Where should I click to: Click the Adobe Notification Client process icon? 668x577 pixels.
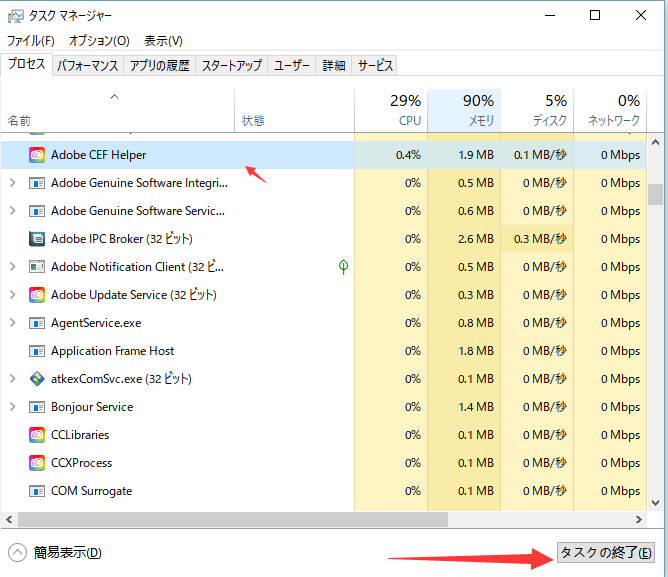click(37, 267)
